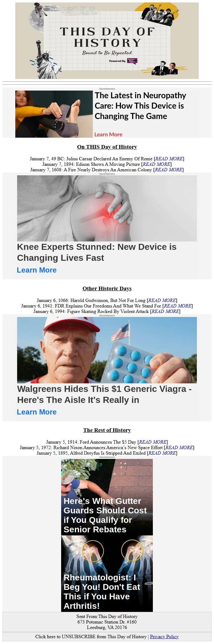This screenshot has height=644, width=214.
Task: Click the gutter guards senior rebates ad
Action: (x=107, y=497)
